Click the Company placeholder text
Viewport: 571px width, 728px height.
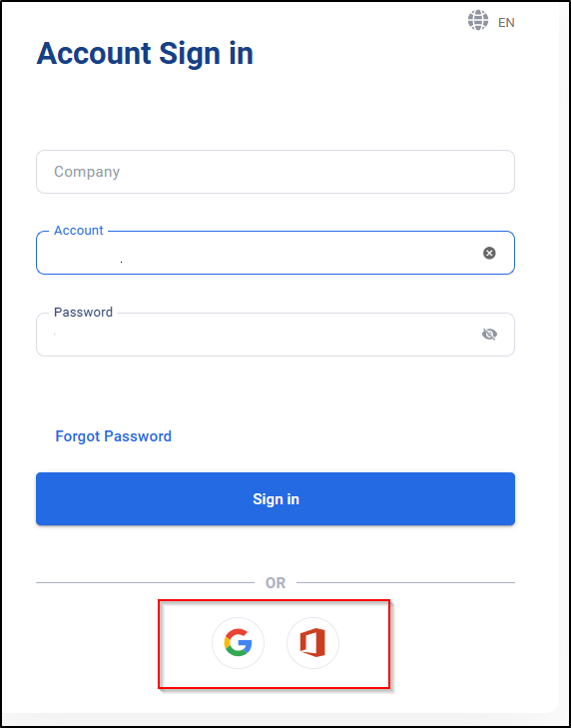pyautogui.click(x=87, y=172)
